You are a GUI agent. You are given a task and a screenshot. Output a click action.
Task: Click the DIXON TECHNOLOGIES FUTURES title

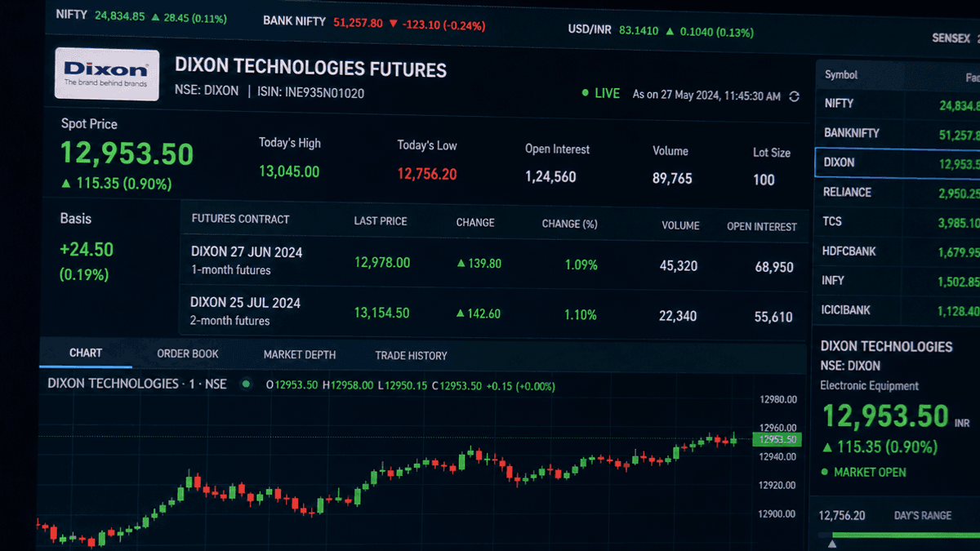click(x=311, y=69)
